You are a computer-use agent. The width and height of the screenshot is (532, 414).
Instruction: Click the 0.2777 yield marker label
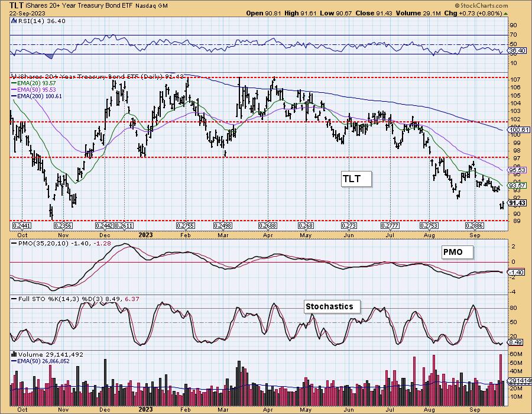point(390,226)
